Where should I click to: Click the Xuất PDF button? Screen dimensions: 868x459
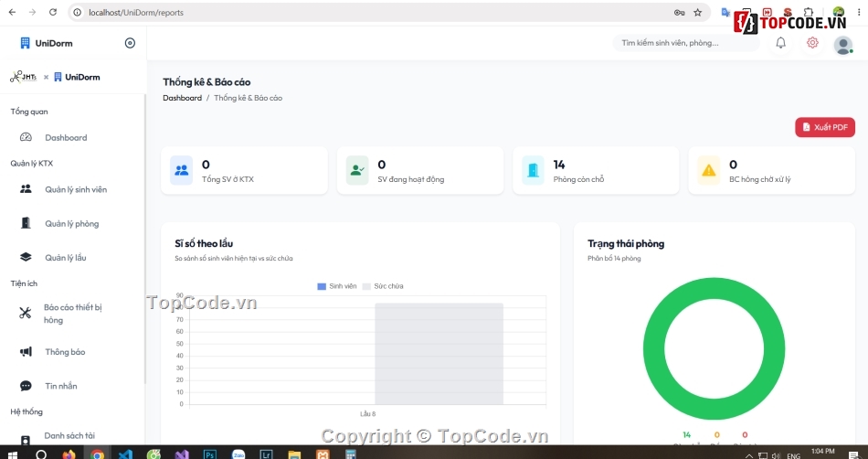coord(825,127)
